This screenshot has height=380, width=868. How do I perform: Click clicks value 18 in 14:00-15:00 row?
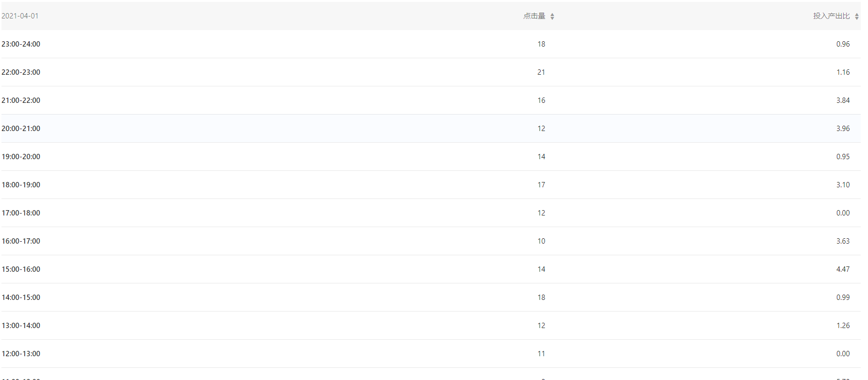[x=541, y=297]
